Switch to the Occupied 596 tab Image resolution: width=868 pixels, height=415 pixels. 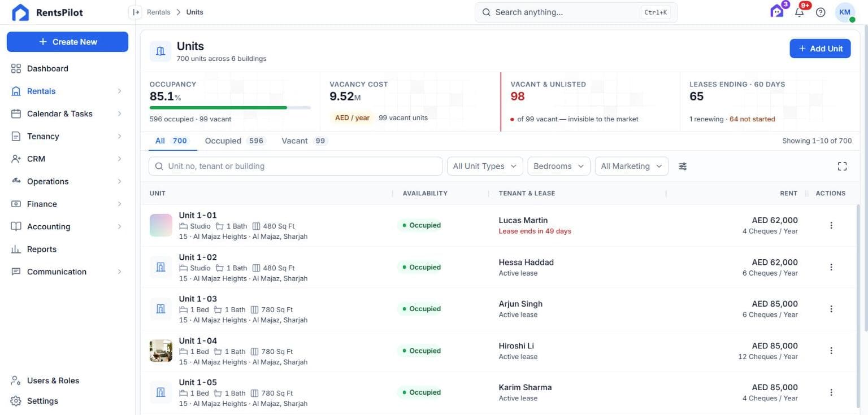point(235,141)
